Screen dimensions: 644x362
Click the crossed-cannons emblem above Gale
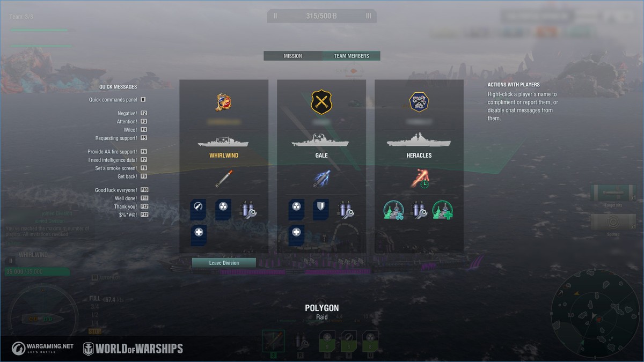tap(321, 102)
